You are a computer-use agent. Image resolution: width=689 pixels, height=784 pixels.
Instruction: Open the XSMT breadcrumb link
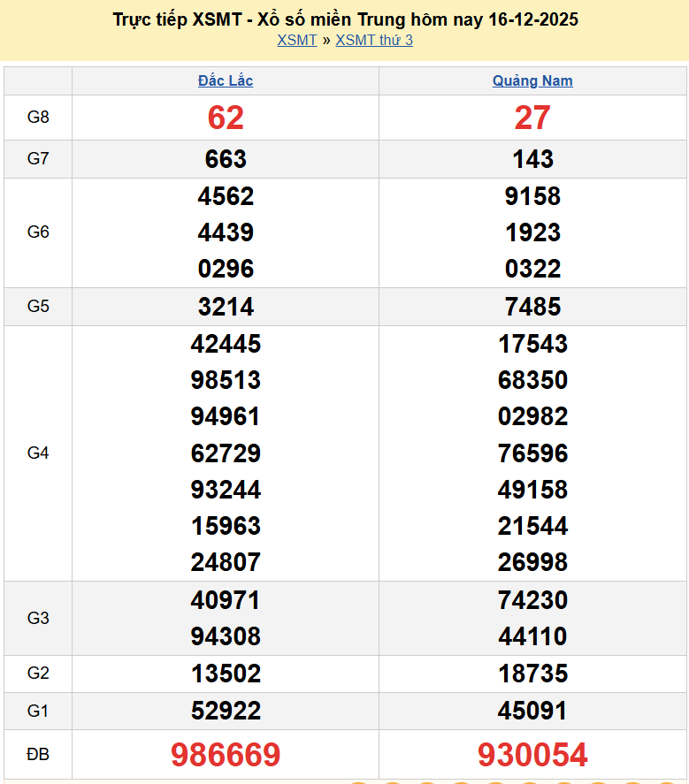pos(297,40)
